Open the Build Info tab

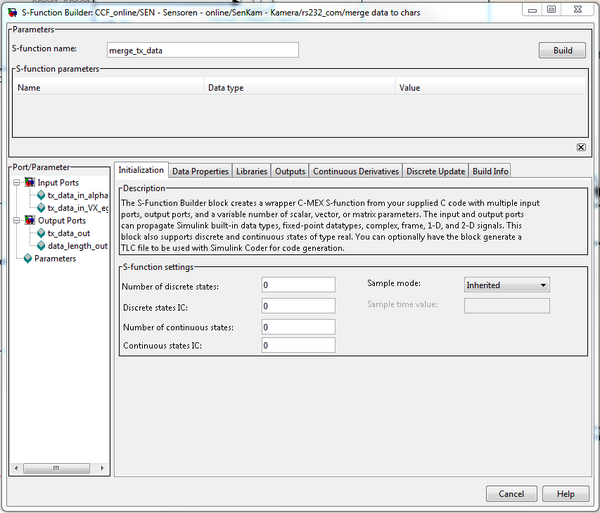(490, 171)
